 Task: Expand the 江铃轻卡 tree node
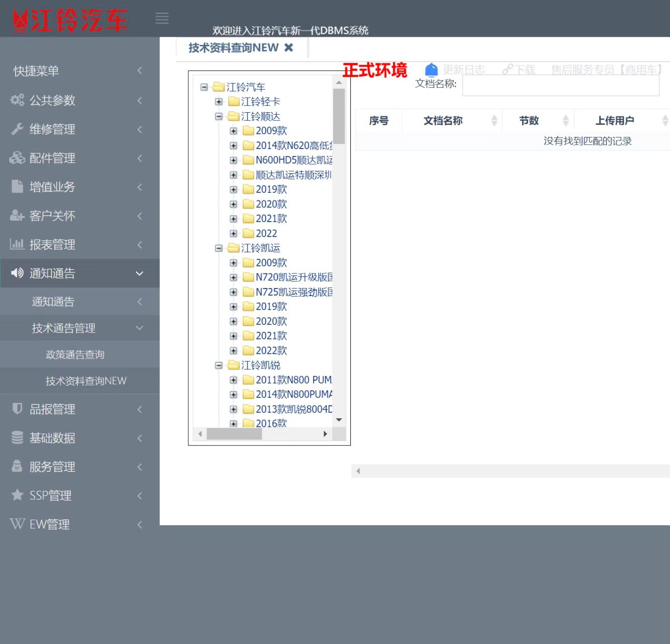point(218,102)
